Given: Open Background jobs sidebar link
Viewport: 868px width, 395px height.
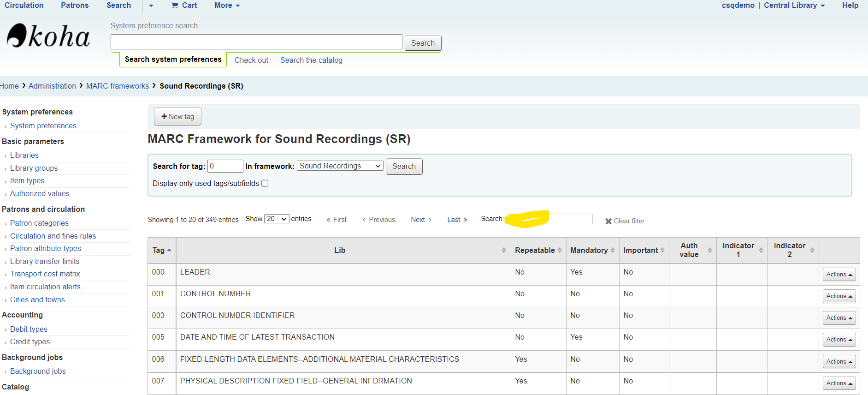Looking at the screenshot, I should point(38,371).
